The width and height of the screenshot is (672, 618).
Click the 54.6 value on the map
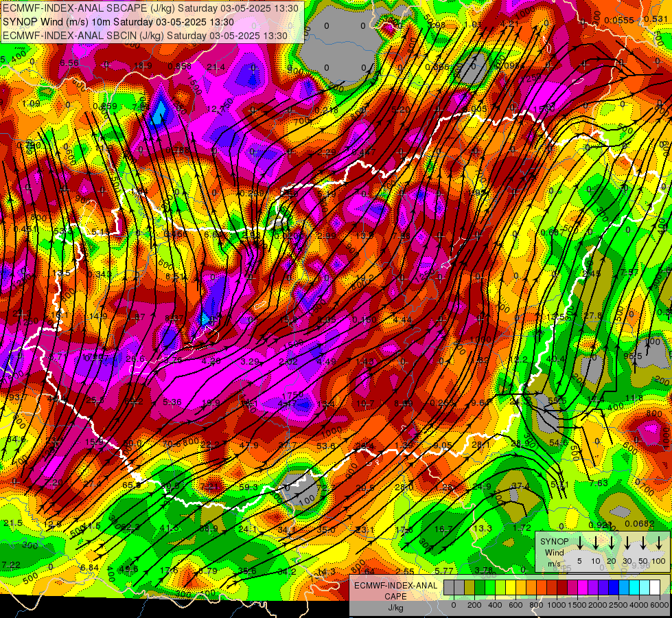[559, 443]
